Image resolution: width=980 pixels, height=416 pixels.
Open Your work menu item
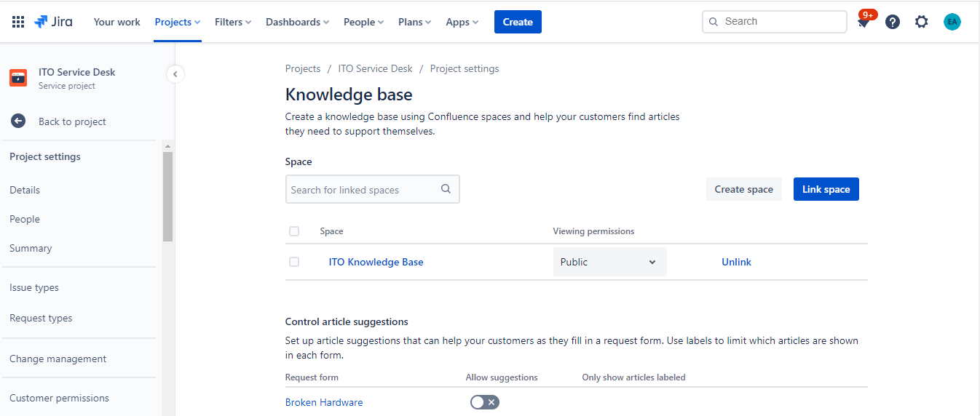(116, 22)
